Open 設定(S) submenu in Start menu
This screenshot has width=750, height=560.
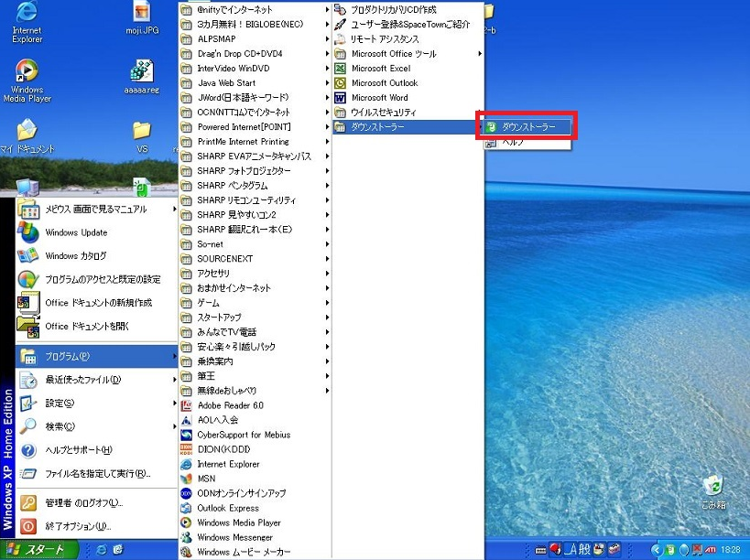[x=60, y=404]
